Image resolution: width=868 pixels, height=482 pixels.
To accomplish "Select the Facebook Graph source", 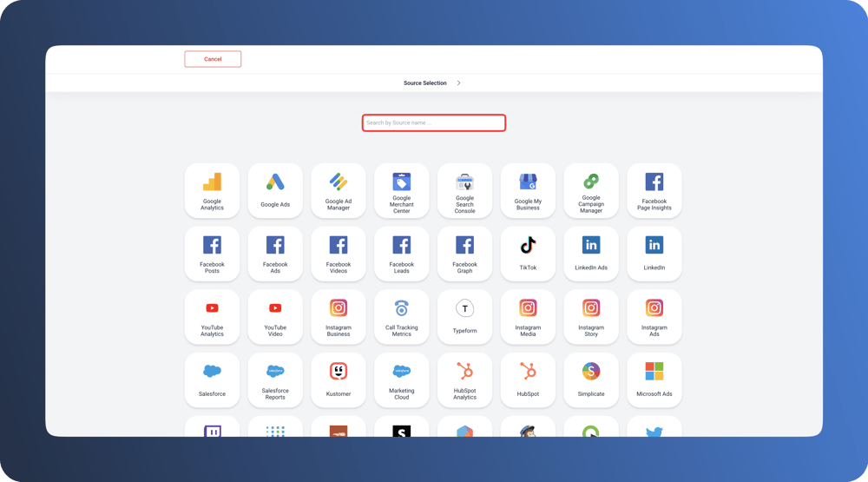I will 464,254.
